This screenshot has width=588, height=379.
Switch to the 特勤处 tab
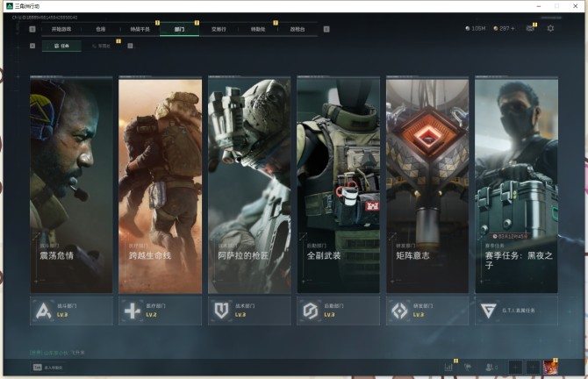tap(258, 29)
